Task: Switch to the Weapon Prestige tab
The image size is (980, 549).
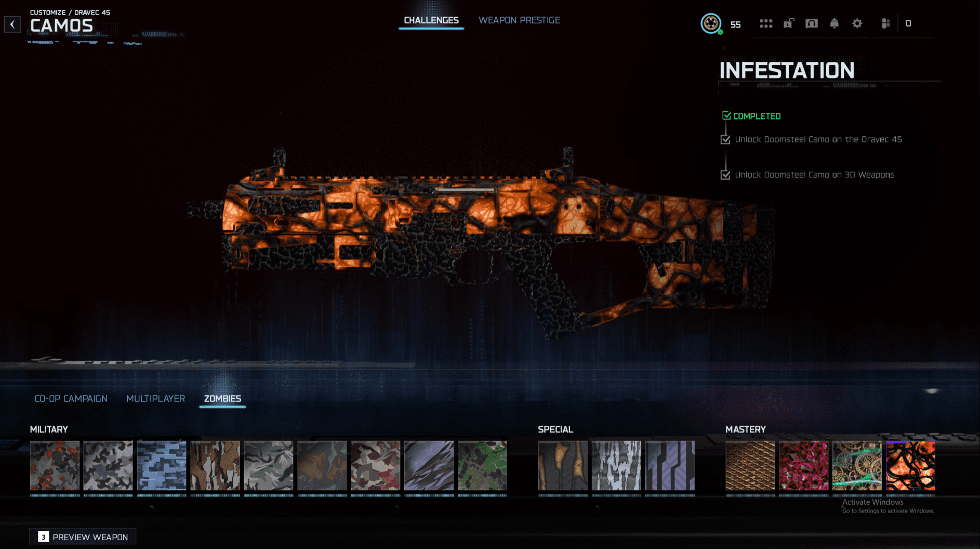Action: pos(519,20)
